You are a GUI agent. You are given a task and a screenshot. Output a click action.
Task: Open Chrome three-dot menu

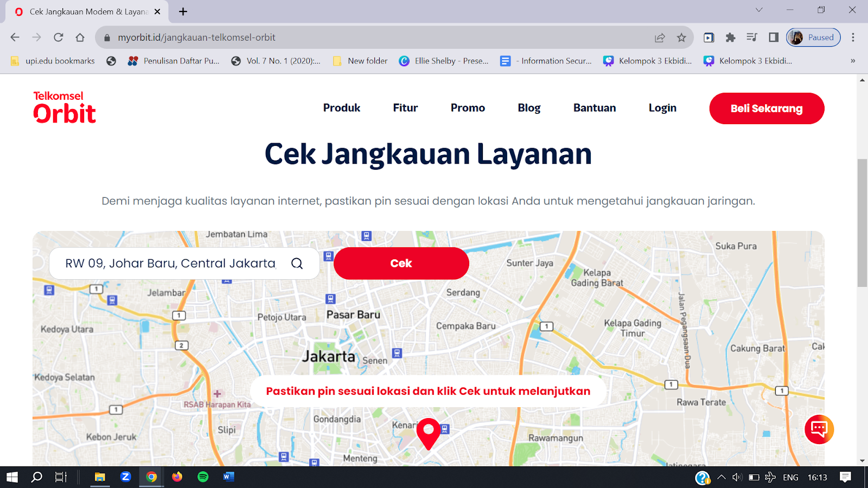pyautogui.click(x=853, y=37)
